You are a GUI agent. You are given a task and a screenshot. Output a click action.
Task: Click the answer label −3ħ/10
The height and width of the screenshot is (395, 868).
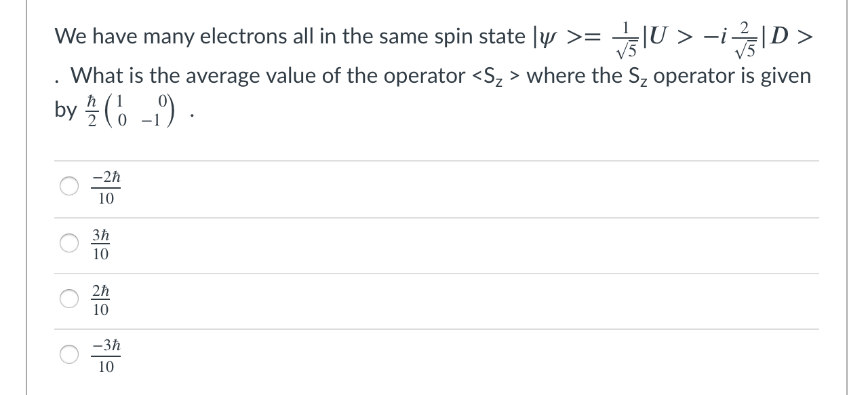point(104,356)
